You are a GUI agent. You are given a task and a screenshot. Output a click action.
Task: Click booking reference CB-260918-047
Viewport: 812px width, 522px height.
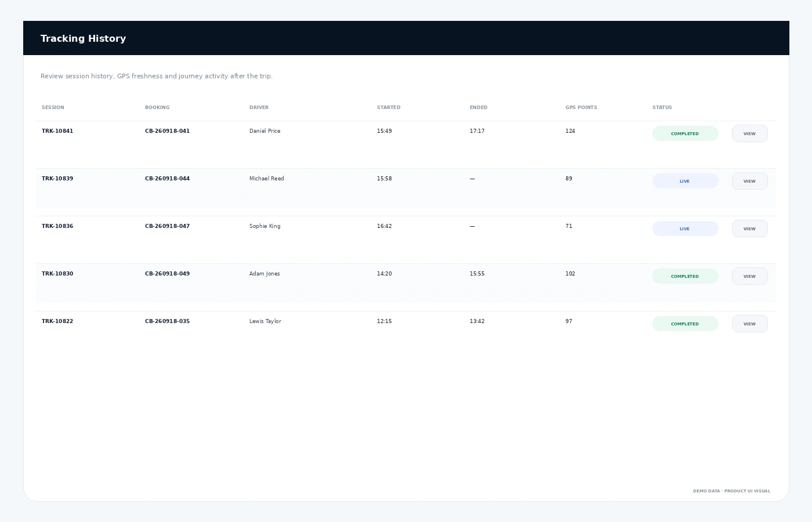(167, 226)
